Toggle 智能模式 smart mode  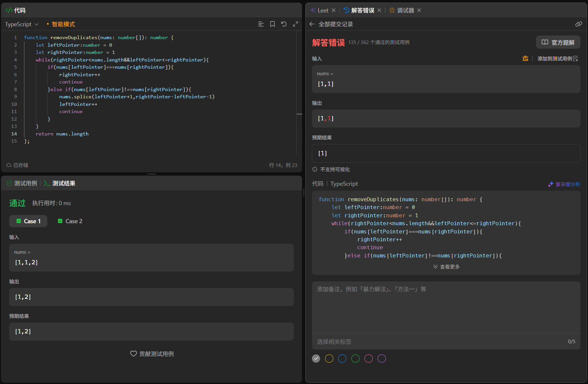[63, 24]
